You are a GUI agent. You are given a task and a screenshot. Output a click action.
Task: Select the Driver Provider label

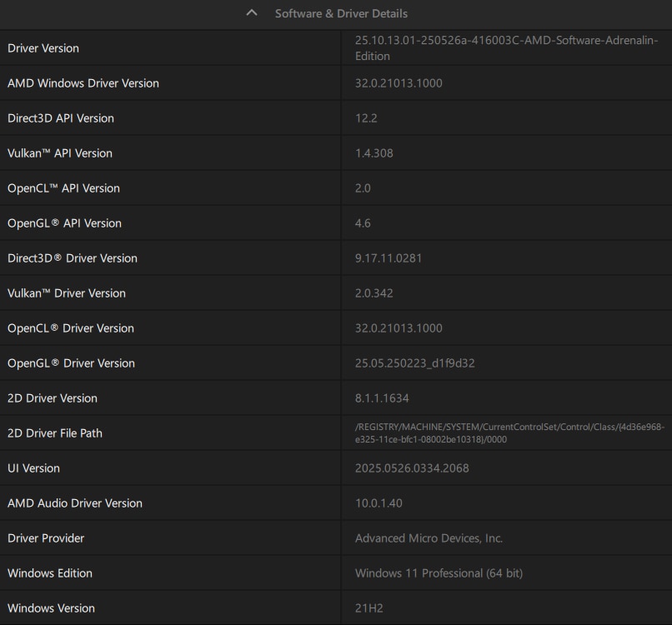coord(46,538)
